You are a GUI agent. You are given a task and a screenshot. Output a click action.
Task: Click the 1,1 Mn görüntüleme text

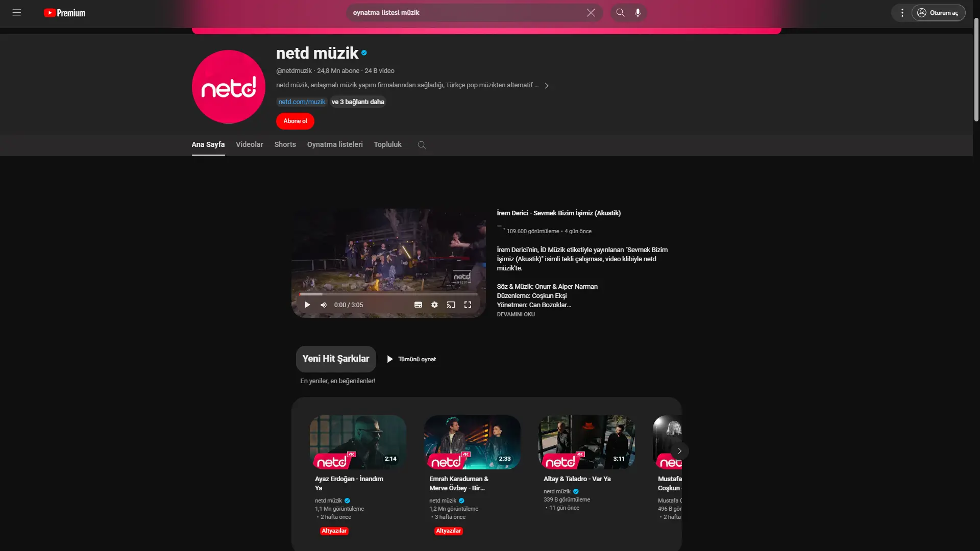(x=339, y=509)
